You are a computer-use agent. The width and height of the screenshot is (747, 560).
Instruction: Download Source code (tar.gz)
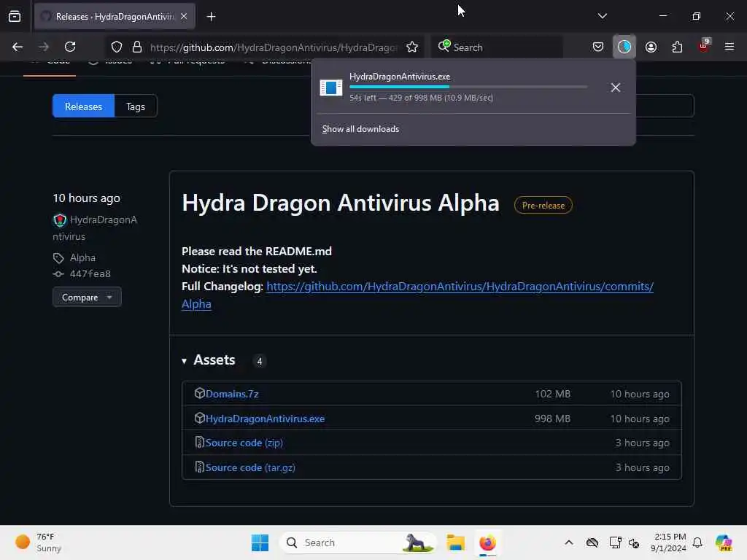[250, 467]
